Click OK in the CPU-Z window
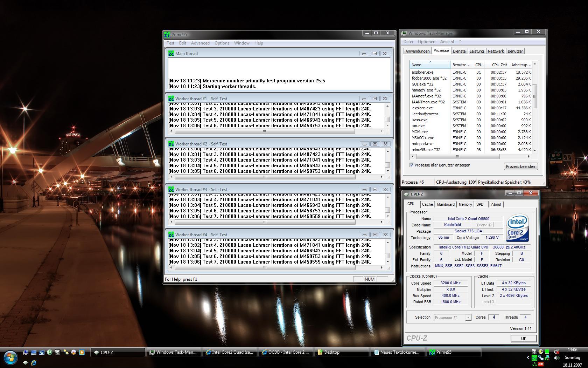Screen dimensions: 588x368 524,338
